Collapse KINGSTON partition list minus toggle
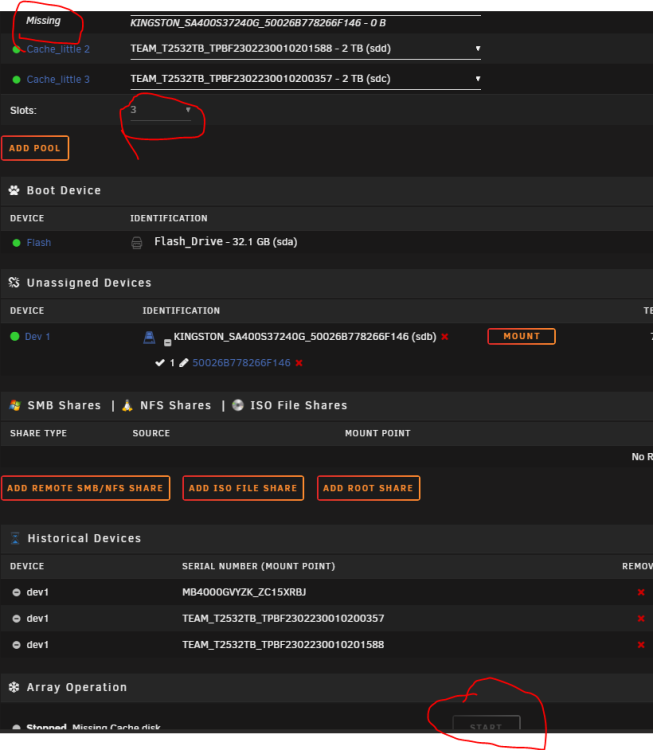Viewport: 653px width, 750px height. pos(167,342)
